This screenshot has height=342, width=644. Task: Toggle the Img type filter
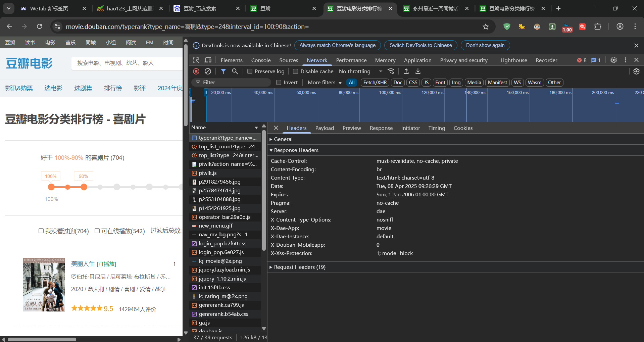click(x=456, y=83)
